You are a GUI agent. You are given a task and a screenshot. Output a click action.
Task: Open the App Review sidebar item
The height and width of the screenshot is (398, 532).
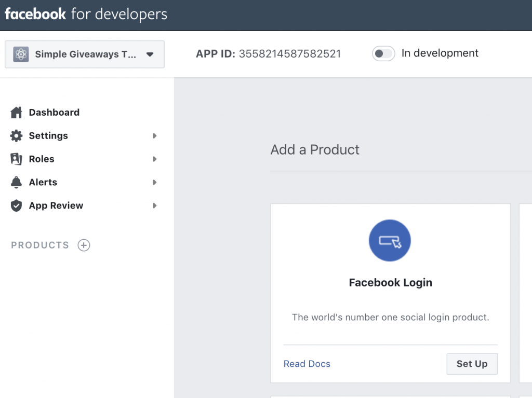(x=56, y=205)
